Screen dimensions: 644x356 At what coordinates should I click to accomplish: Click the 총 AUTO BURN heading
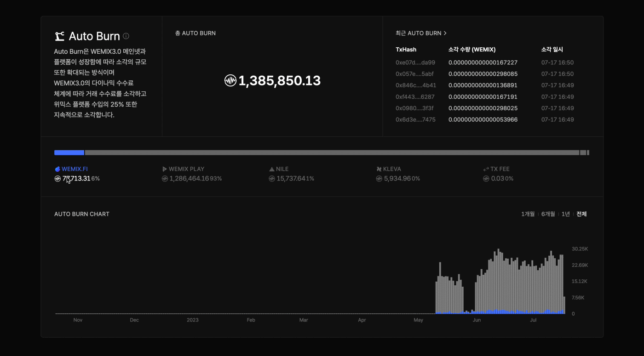[195, 33]
